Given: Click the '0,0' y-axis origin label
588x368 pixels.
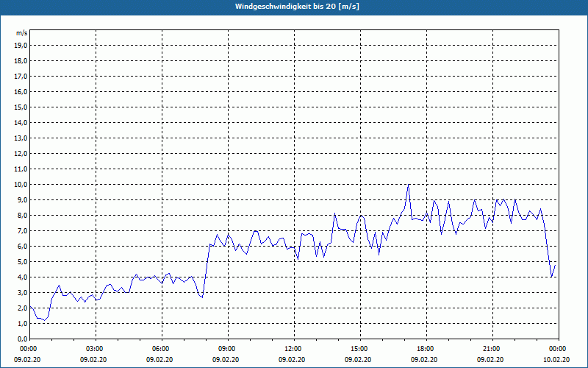Looking at the screenshot, I should pos(23,339).
